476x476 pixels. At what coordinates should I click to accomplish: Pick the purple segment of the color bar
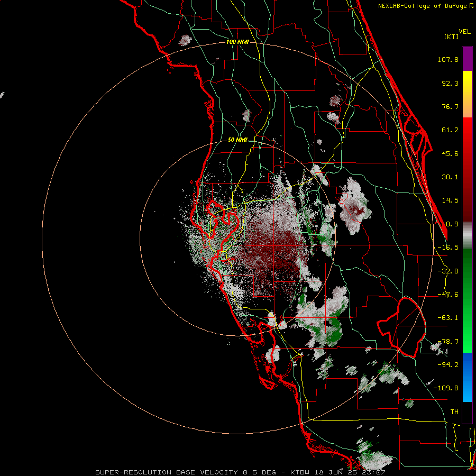467,59
